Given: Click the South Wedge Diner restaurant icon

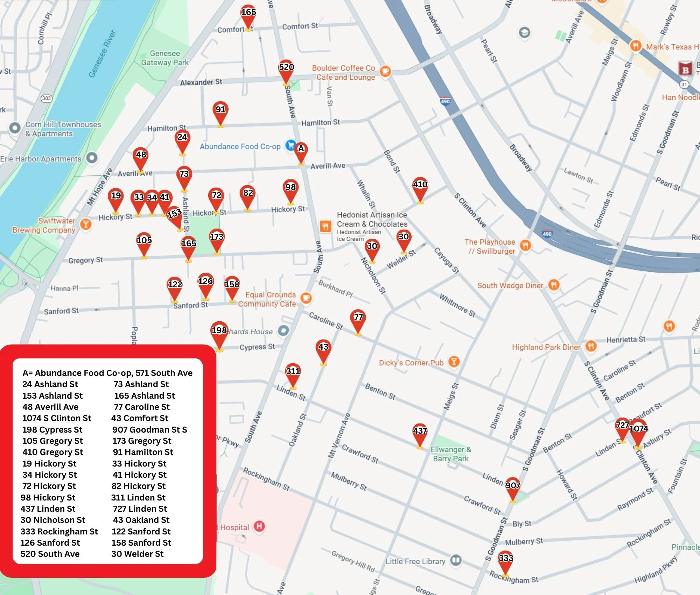Looking at the screenshot, I should [553, 285].
